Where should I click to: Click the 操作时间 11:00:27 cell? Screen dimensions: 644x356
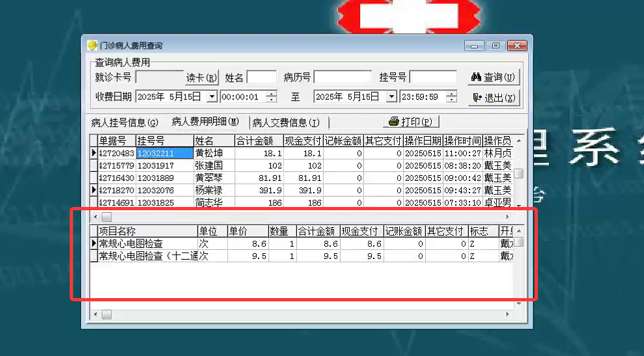tap(462, 153)
